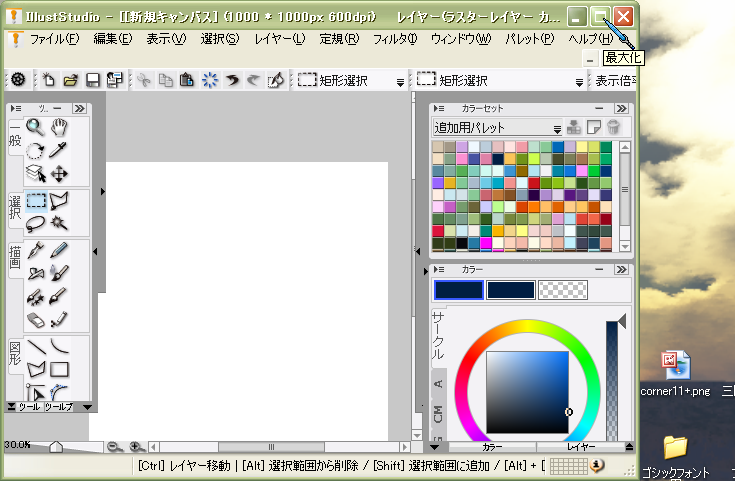The image size is (735, 481).
Task: Click the trash icon in Color Set panel
Action: (x=614, y=127)
